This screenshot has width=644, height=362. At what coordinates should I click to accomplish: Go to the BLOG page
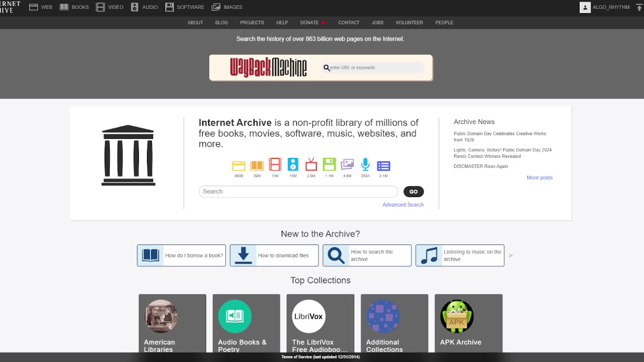click(221, 23)
